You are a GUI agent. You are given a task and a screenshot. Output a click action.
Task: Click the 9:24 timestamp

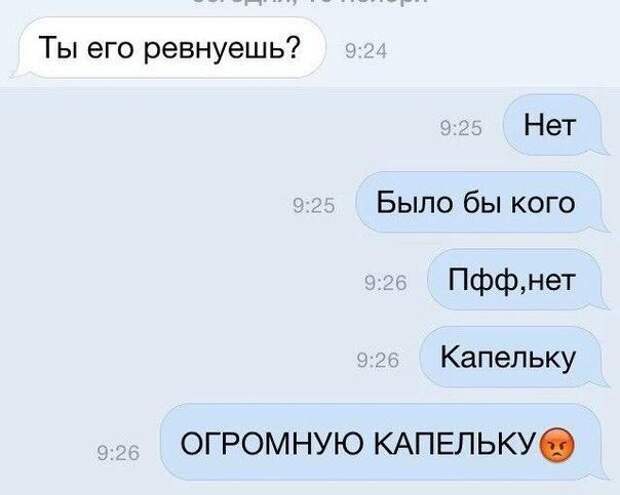point(366,51)
